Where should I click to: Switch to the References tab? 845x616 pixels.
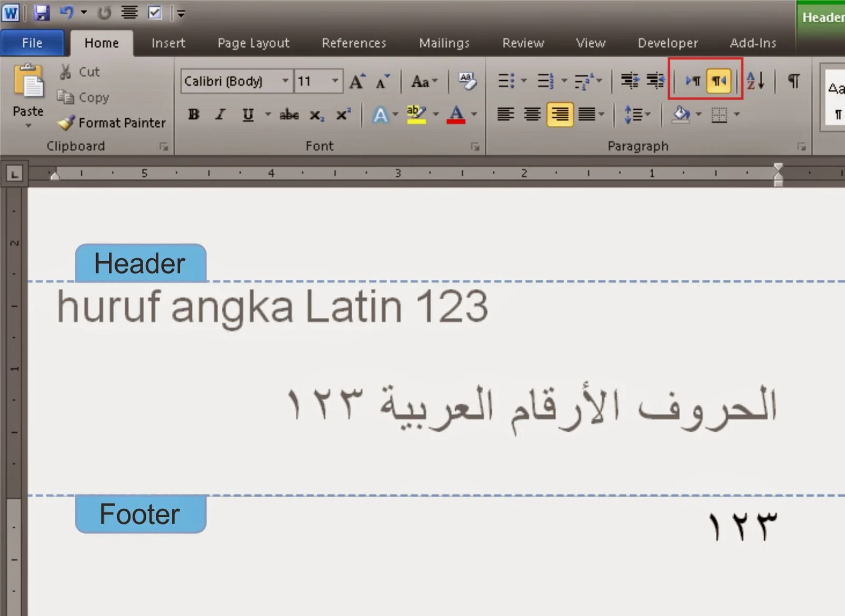[x=354, y=43]
